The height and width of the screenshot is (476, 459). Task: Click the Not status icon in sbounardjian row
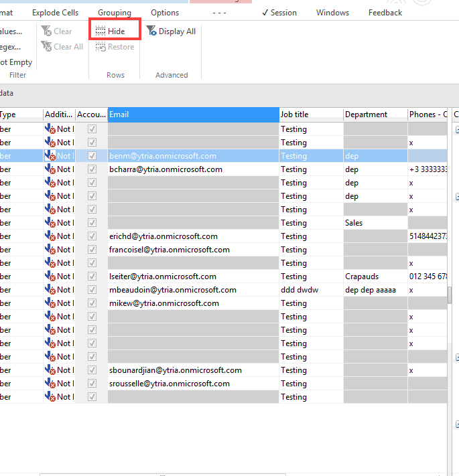50,370
